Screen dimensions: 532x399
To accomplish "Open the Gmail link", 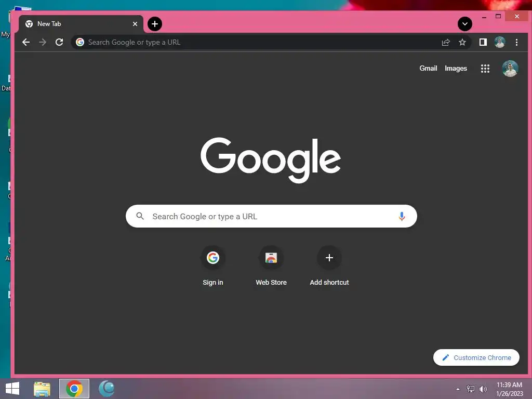I will point(428,68).
